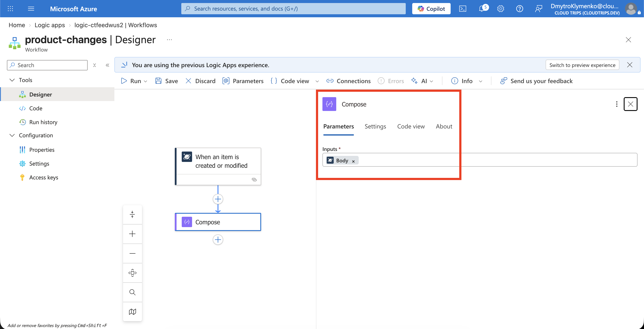Viewport: 644px width, 329px height.
Task: Switch to the Code view tab in Compose
Action: tap(411, 126)
